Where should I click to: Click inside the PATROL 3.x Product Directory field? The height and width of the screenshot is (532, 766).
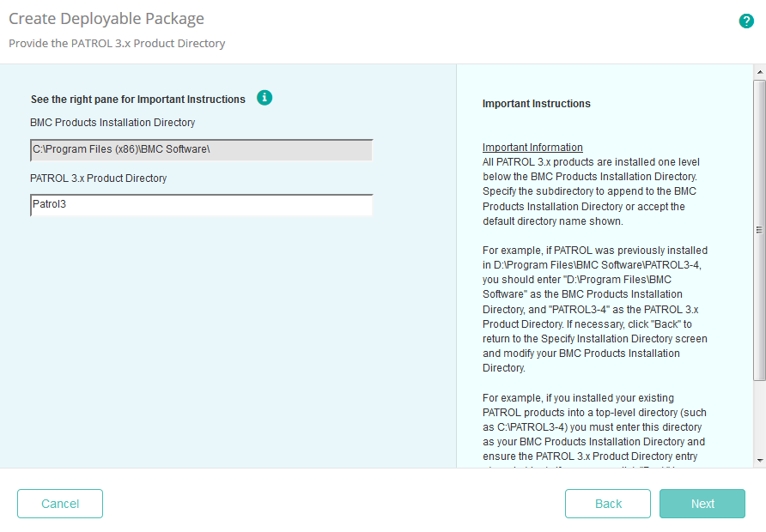201,205
